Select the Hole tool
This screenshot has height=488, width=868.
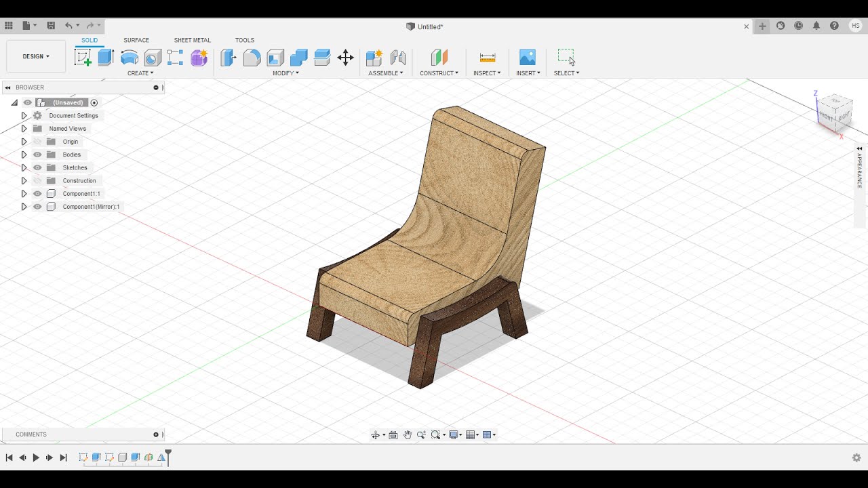[x=153, y=58]
